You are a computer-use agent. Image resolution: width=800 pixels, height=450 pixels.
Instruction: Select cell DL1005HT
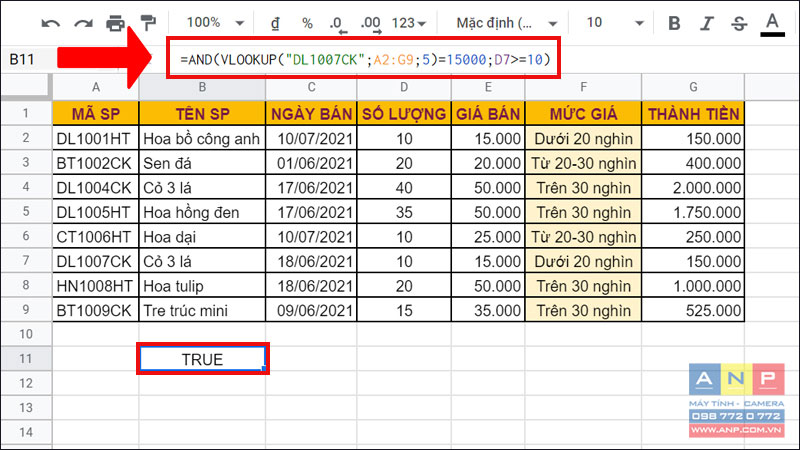point(96,212)
